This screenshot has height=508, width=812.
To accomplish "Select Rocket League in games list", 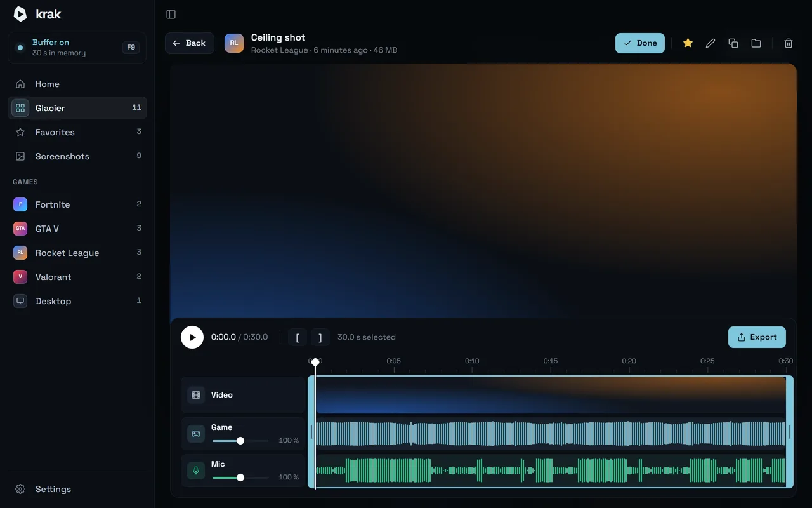I will coord(77,253).
